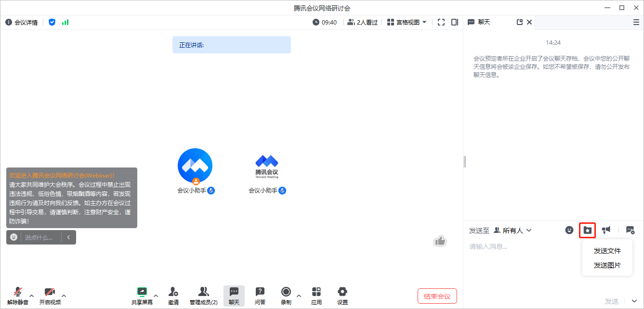Image resolution: width=644 pixels, height=309 pixels.
Task: Switch to the 聊天 tab
Action: pos(479,22)
